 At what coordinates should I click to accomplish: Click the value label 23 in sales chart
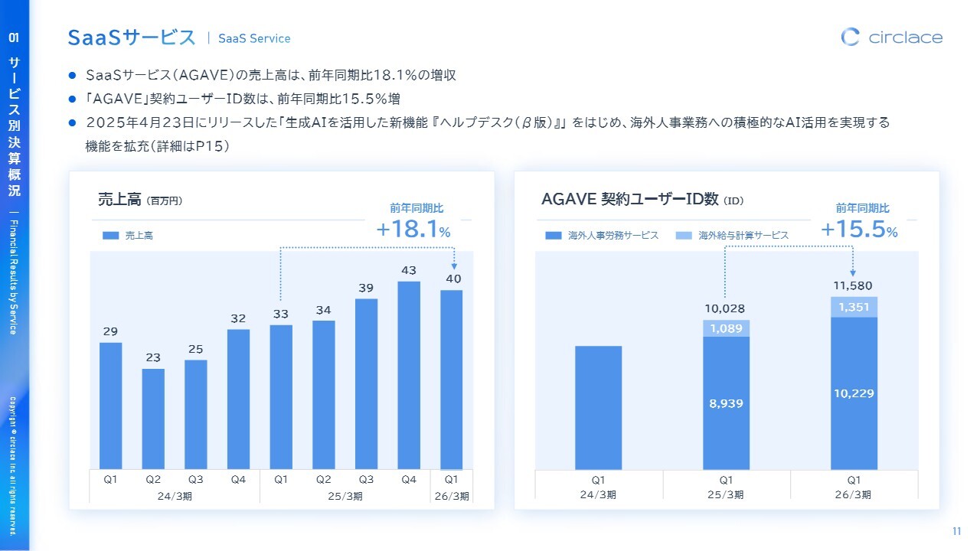point(153,357)
